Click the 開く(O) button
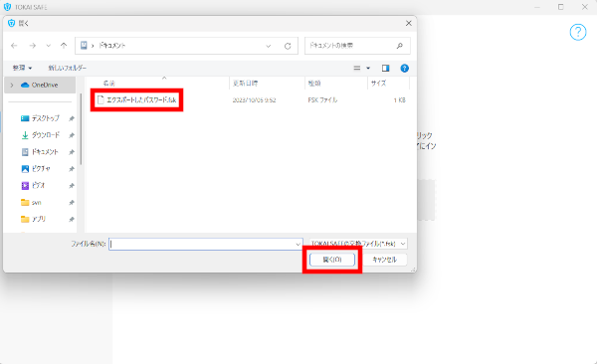597x364 pixels. tap(332, 260)
